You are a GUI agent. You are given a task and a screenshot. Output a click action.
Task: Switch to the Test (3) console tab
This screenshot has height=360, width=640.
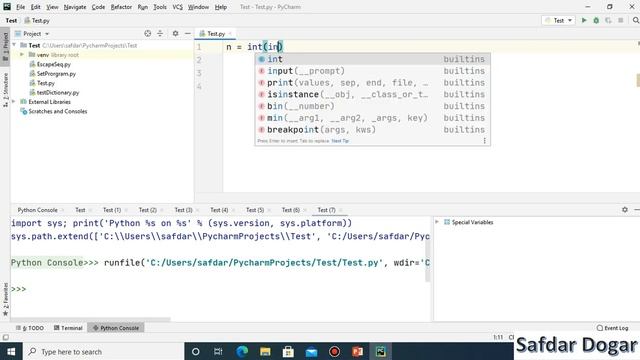[x=183, y=210]
